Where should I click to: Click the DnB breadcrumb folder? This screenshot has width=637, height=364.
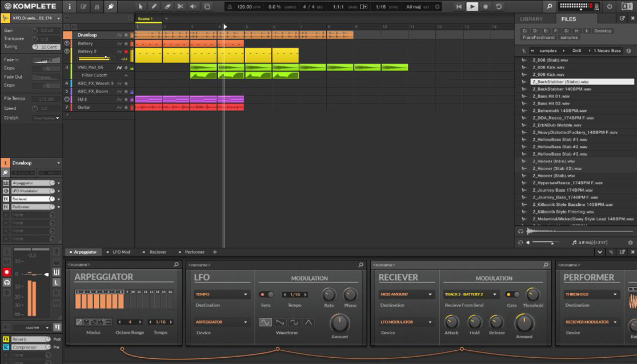click(576, 51)
